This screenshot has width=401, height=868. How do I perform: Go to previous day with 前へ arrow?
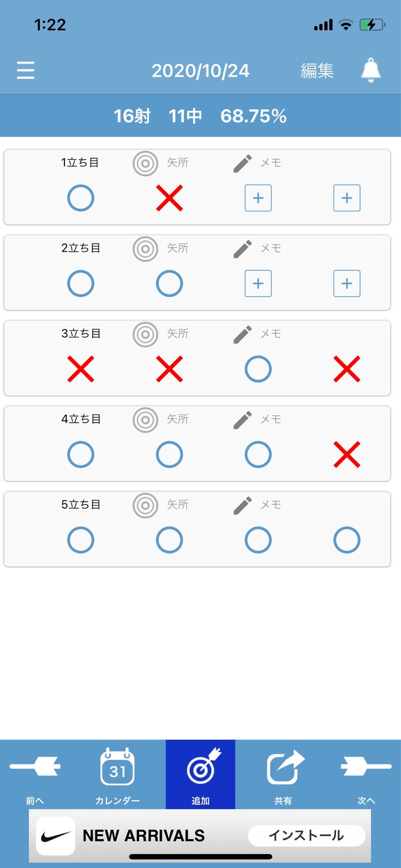[x=35, y=774]
